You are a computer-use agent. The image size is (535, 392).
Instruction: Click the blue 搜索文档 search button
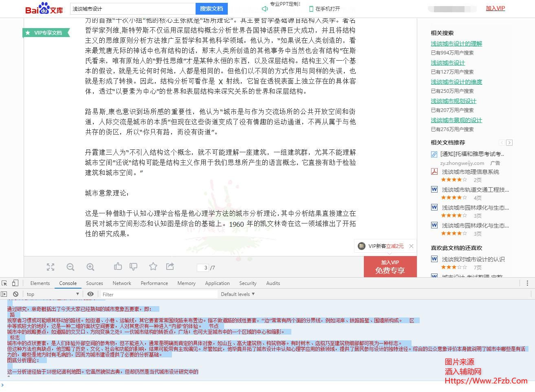pos(211,9)
